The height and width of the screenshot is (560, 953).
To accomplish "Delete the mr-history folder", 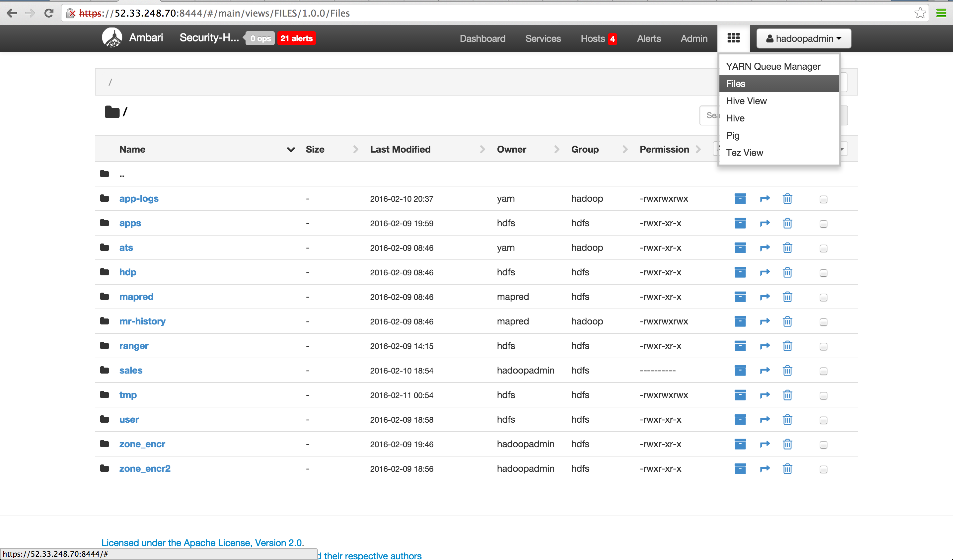I will [787, 321].
